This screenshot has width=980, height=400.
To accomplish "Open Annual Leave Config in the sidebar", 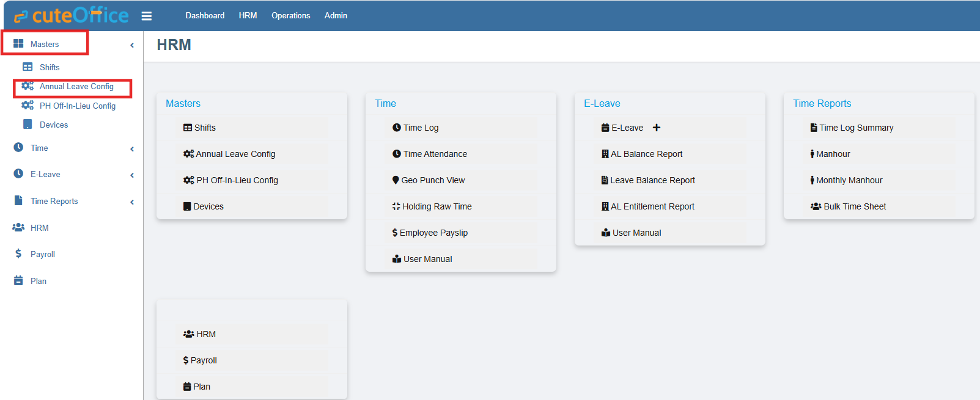I will (x=76, y=87).
